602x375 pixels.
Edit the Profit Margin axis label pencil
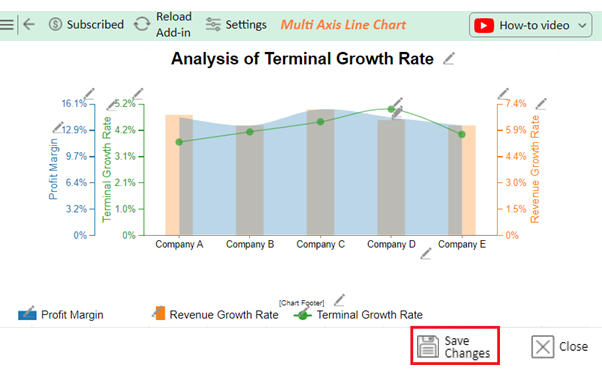coord(58,127)
